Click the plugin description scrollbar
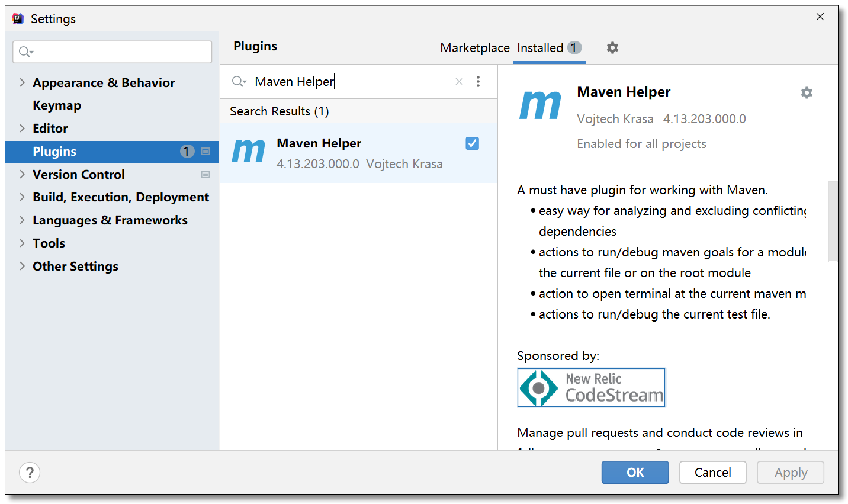The image size is (848, 504). coord(833,221)
